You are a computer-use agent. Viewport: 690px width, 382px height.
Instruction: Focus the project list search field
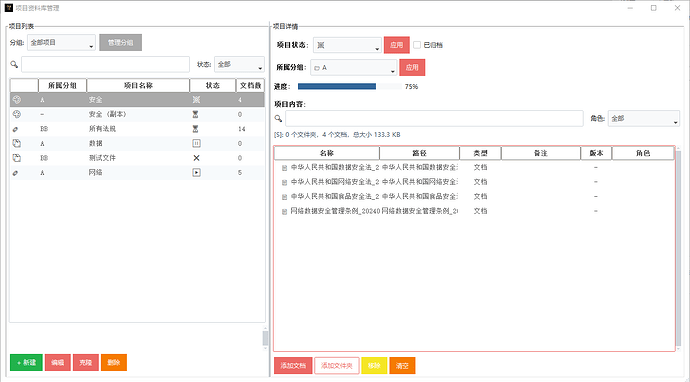click(106, 64)
